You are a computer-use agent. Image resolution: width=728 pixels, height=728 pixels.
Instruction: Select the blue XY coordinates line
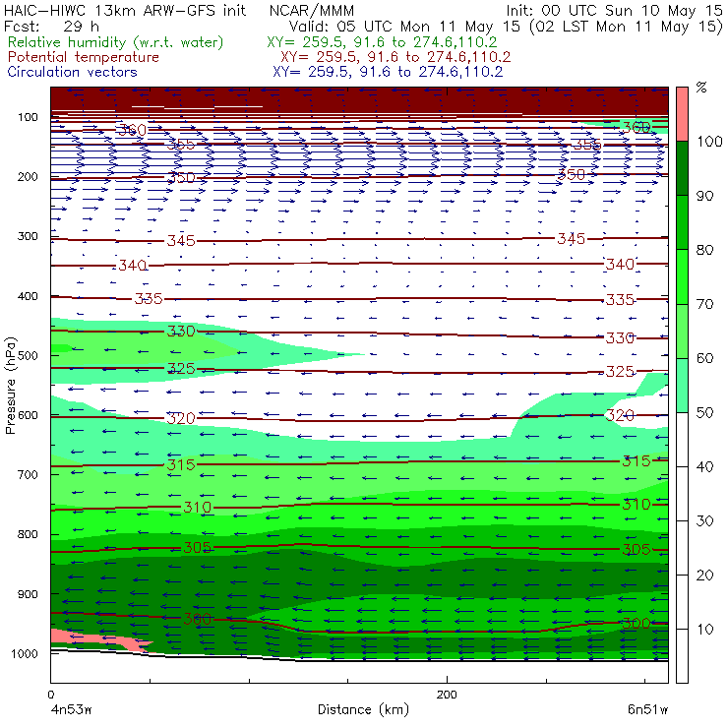pyautogui.click(x=388, y=72)
